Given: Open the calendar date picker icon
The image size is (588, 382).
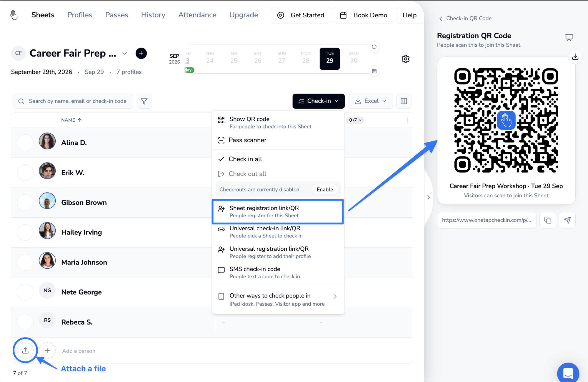Looking at the screenshot, I should pos(374,71).
